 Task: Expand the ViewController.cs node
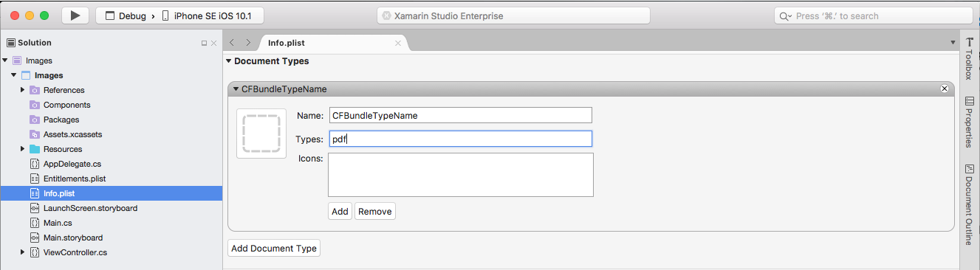click(23, 252)
